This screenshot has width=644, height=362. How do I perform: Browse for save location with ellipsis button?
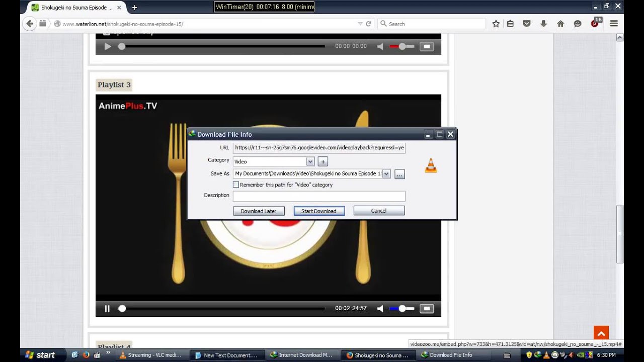399,174
